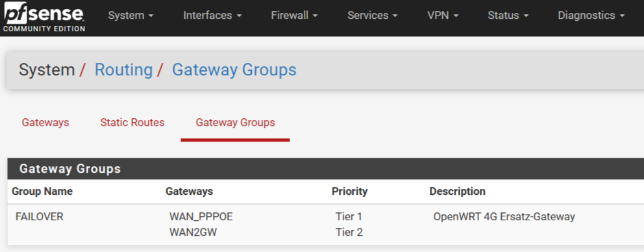This screenshot has height=252, width=644.
Task: Click the Gateway Groups breadcrumb link
Action: point(234,70)
